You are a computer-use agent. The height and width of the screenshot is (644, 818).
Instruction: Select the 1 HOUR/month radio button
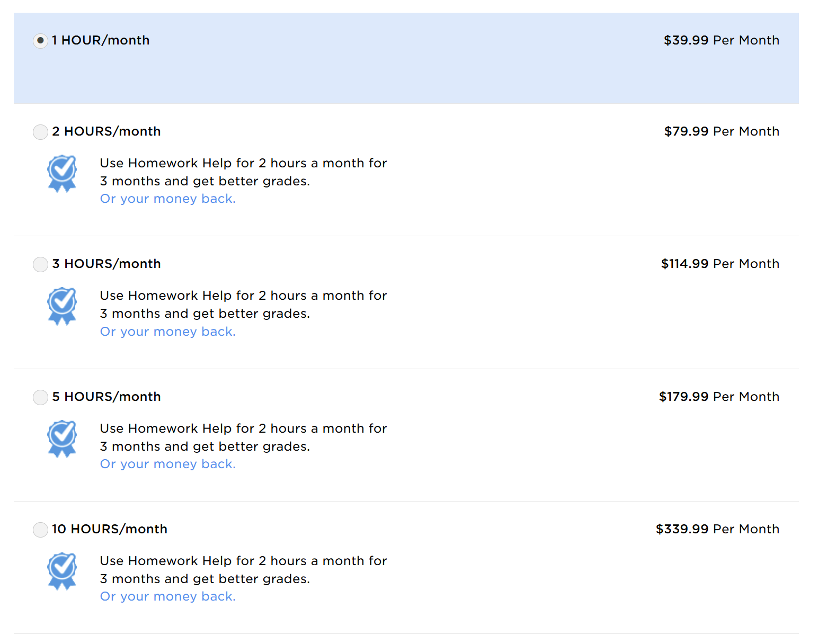pos(40,41)
